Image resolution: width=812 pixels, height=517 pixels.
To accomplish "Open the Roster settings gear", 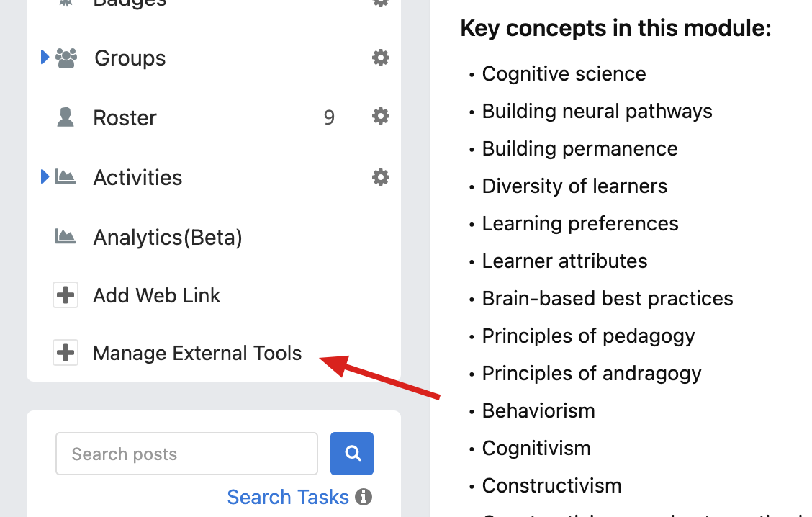I will click(381, 116).
